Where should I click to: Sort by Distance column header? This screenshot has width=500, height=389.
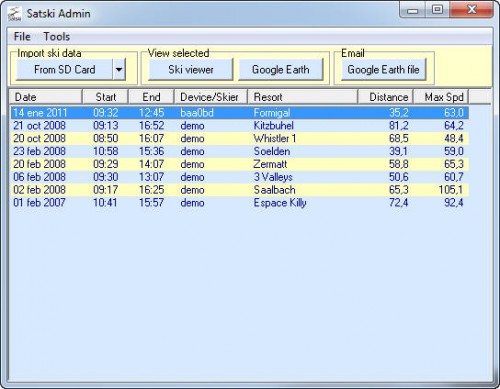point(386,97)
